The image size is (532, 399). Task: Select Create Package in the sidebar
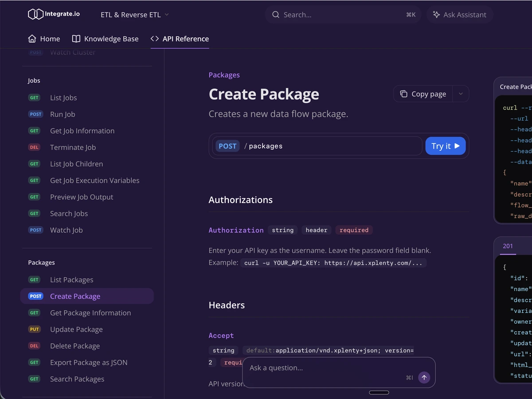coord(87,296)
